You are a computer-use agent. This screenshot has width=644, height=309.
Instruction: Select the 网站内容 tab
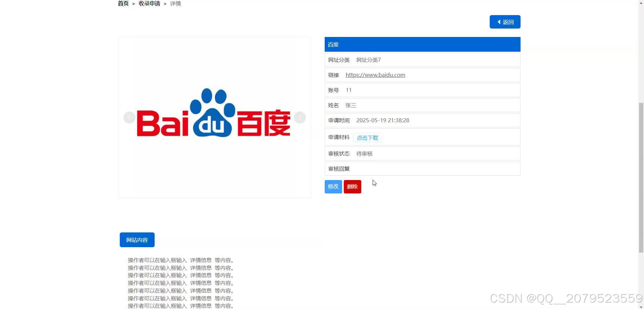pyautogui.click(x=137, y=240)
